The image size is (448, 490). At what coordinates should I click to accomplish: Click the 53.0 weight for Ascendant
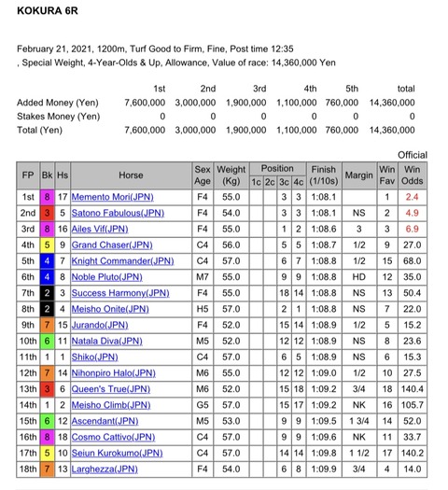[231, 421]
